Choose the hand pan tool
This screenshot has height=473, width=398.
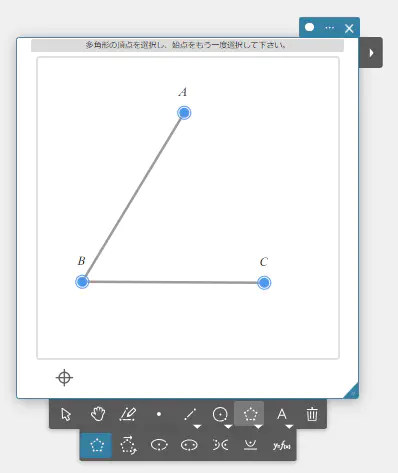[x=98, y=414]
